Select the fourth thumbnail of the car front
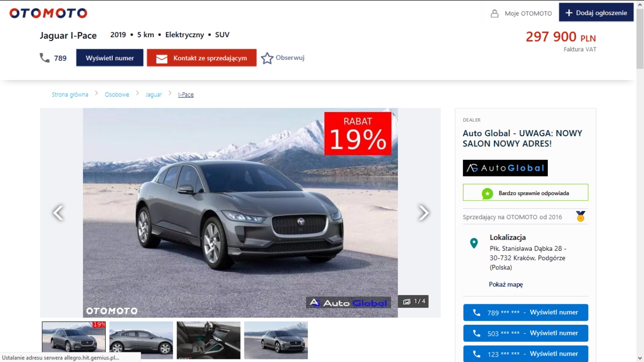 [276, 340]
